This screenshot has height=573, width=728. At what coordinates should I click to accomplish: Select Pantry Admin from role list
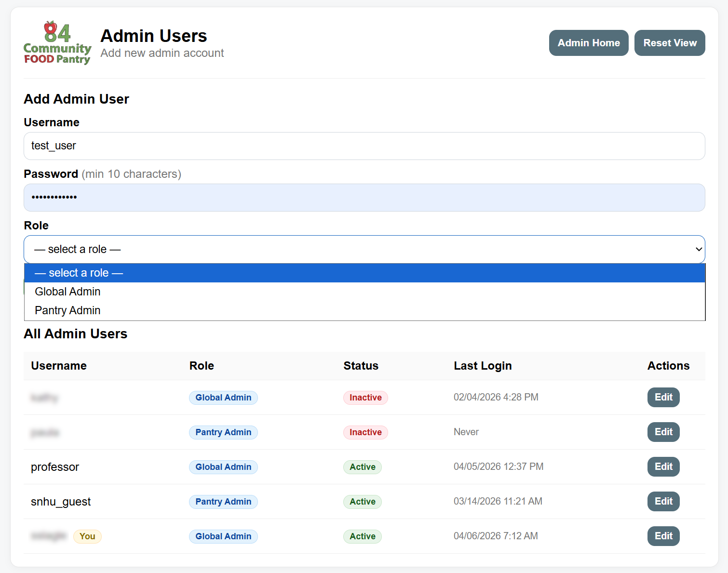click(x=364, y=310)
